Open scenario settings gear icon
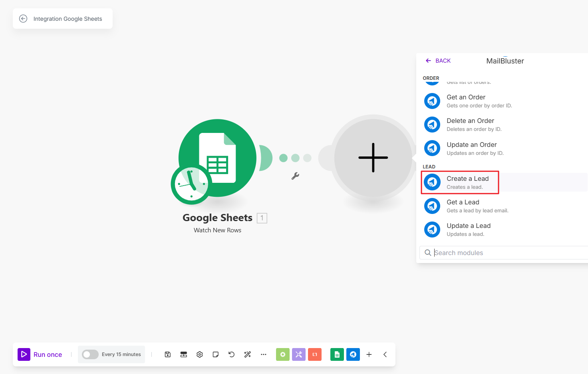This screenshot has height=374, width=588. coord(200,354)
